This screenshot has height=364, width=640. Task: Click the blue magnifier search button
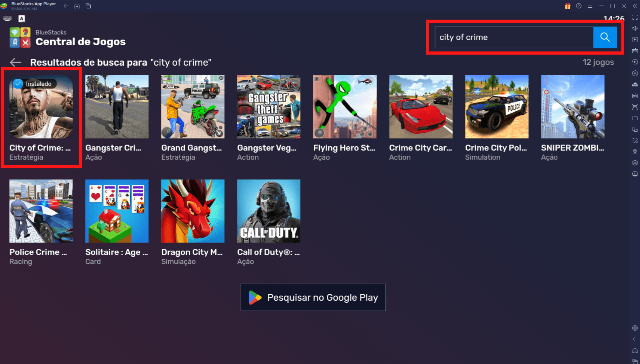pyautogui.click(x=605, y=37)
